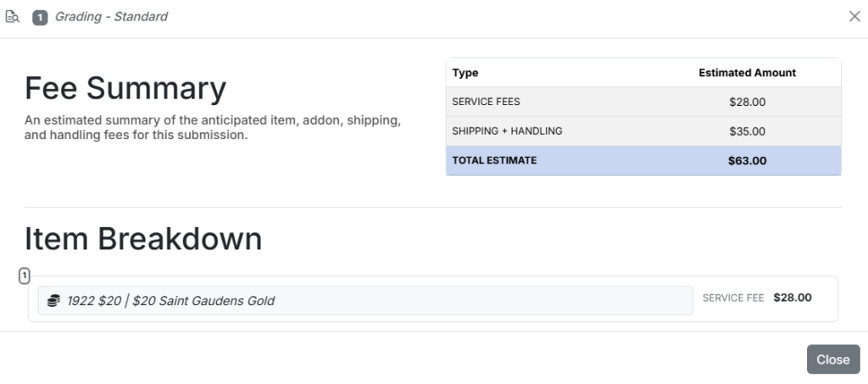868x384 pixels.
Task: Select the SHIPPING + HANDLING table row
Action: (x=643, y=131)
